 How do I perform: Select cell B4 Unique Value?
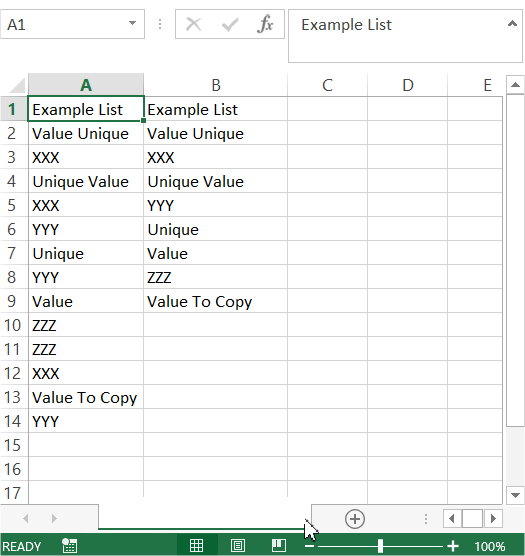click(216, 181)
